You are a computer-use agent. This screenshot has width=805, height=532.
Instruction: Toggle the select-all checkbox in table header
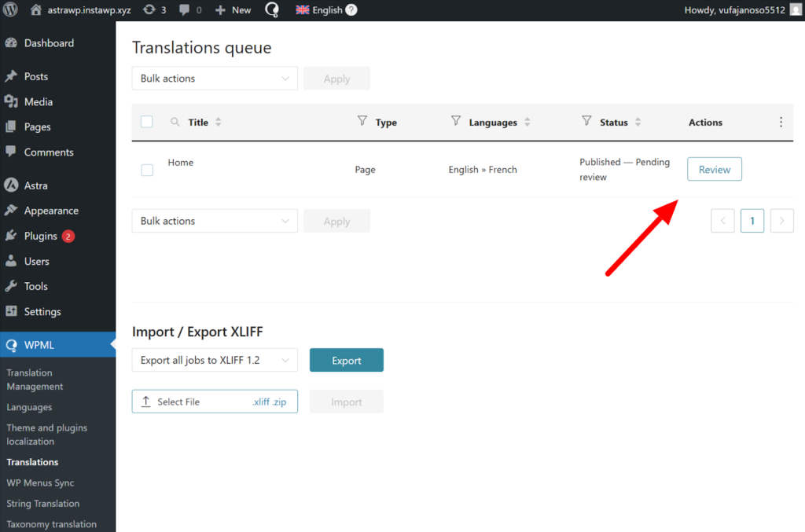pyautogui.click(x=147, y=122)
